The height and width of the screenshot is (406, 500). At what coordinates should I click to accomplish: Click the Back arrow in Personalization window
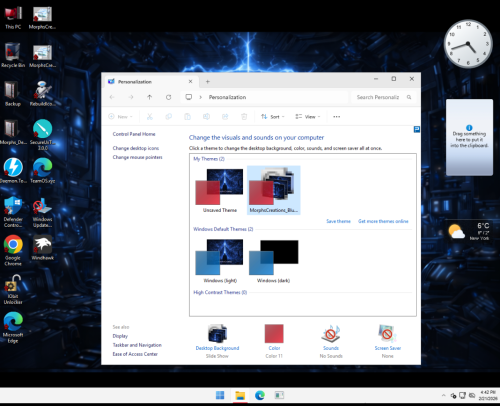(x=112, y=97)
